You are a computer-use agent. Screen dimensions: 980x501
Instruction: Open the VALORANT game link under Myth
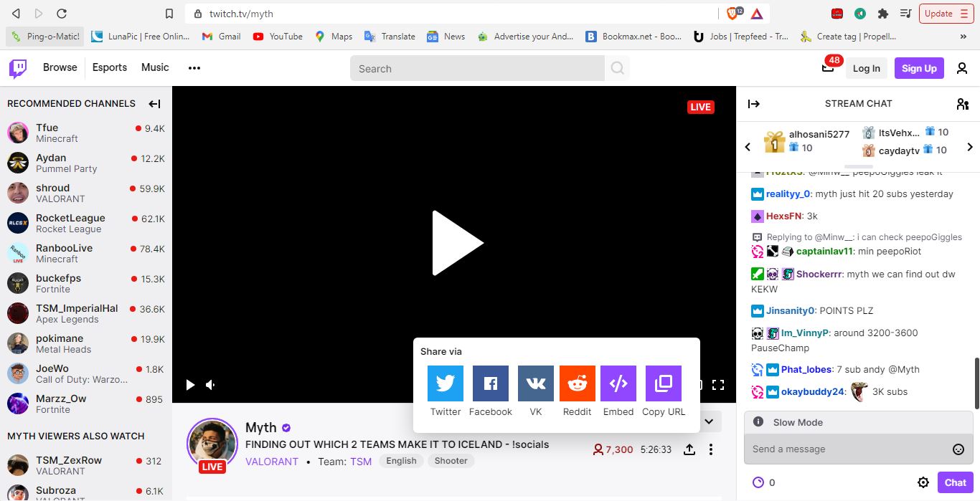pos(272,462)
